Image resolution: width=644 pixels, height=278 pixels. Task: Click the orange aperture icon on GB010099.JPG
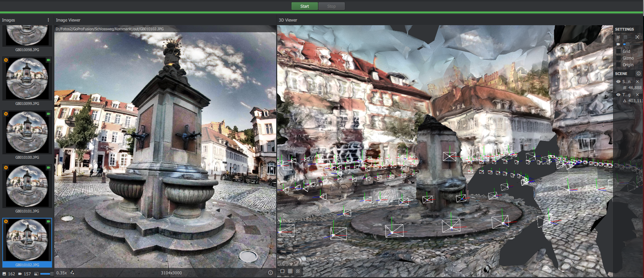(x=6, y=60)
